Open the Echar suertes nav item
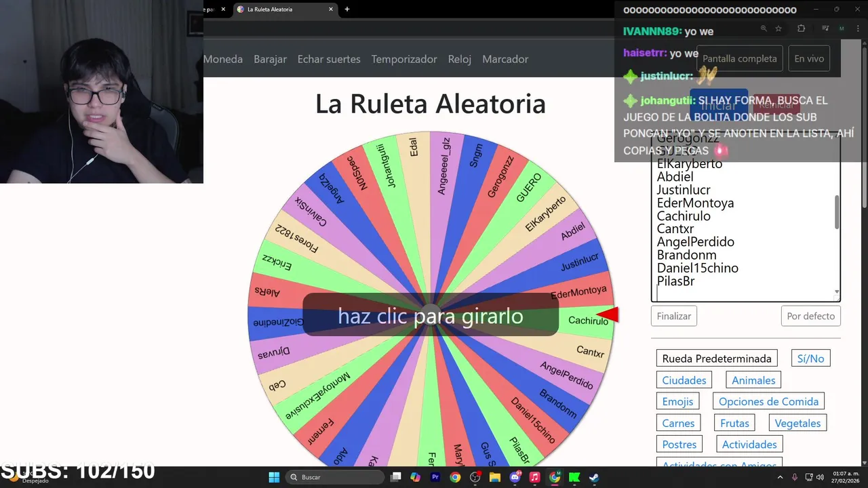The height and width of the screenshot is (488, 868). [x=329, y=59]
